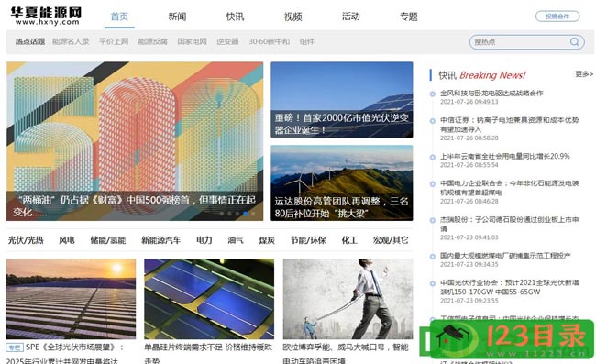The image size is (596, 364).
Task: Select the 油气 category
Action: pyautogui.click(x=236, y=240)
